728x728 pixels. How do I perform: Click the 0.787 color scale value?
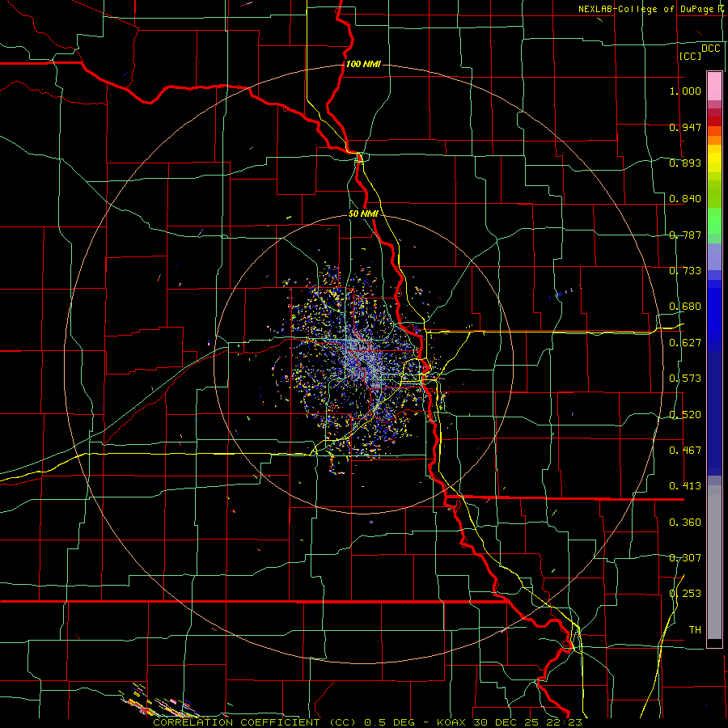click(x=685, y=235)
